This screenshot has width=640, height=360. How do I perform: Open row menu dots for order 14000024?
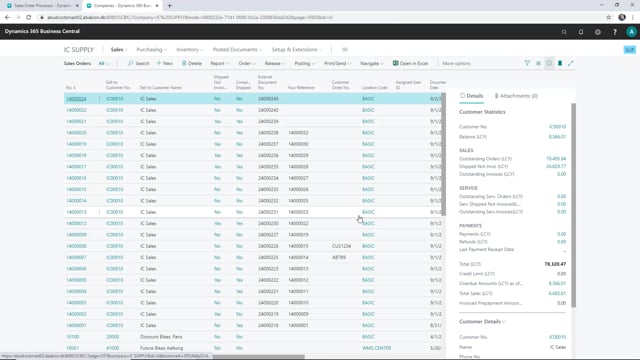click(99, 99)
